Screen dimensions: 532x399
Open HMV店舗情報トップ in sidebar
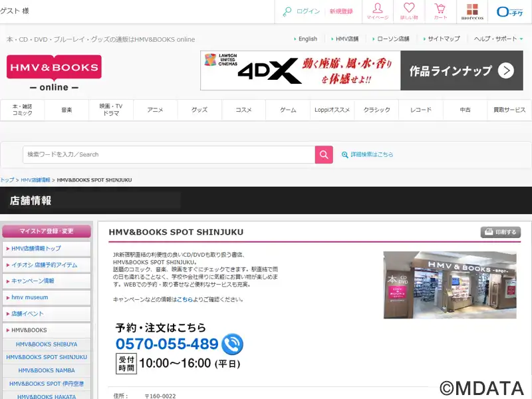point(47,249)
